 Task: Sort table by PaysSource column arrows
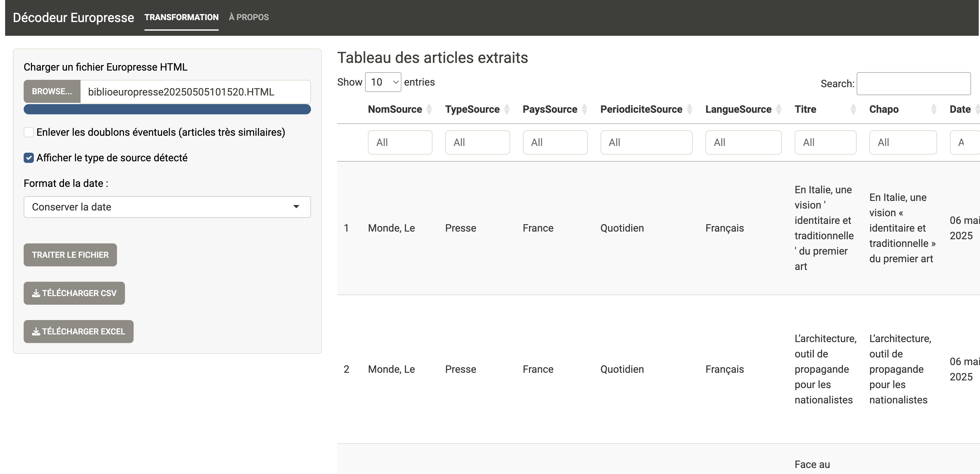584,110
